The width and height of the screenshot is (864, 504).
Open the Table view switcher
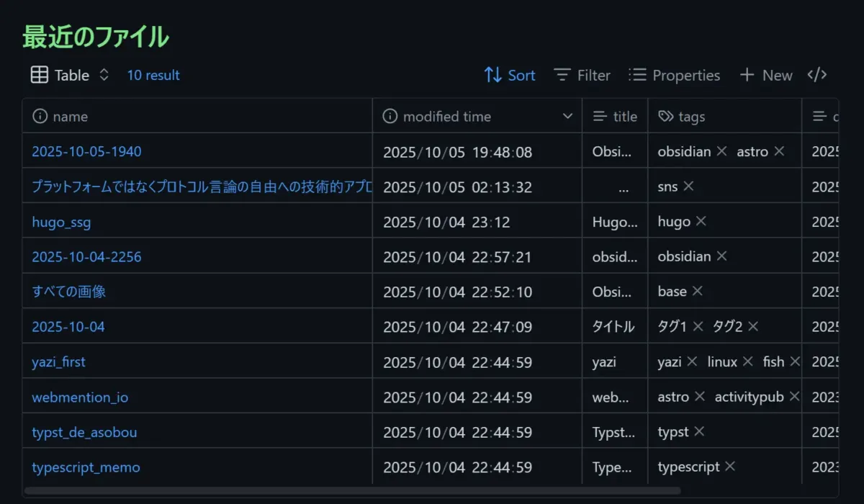point(70,75)
